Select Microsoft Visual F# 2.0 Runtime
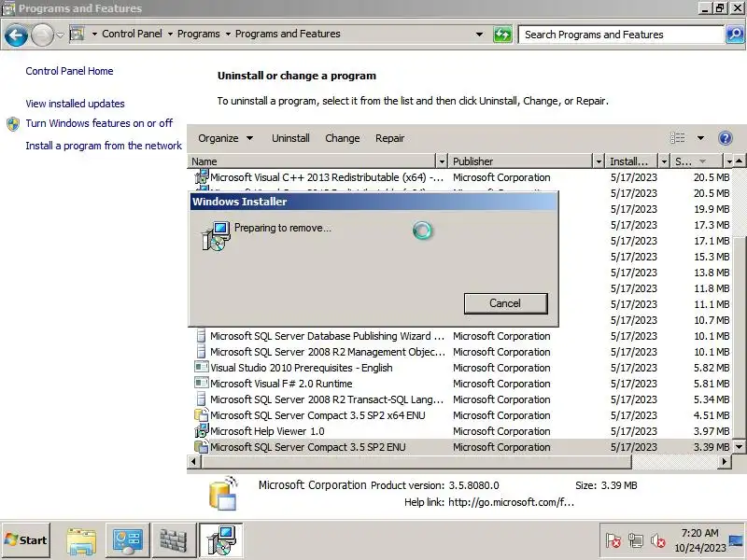 coord(281,384)
